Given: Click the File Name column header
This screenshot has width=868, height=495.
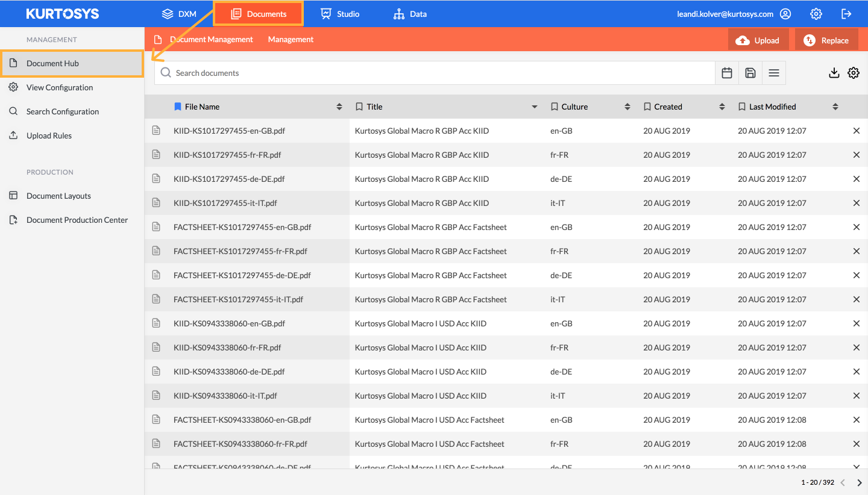Looking at the screenshot, I should pos(202,107).
